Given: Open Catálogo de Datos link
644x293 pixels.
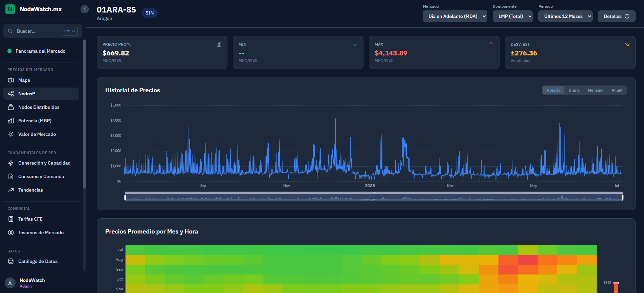Looking at the screenshot, I should [x=41, y=261].
